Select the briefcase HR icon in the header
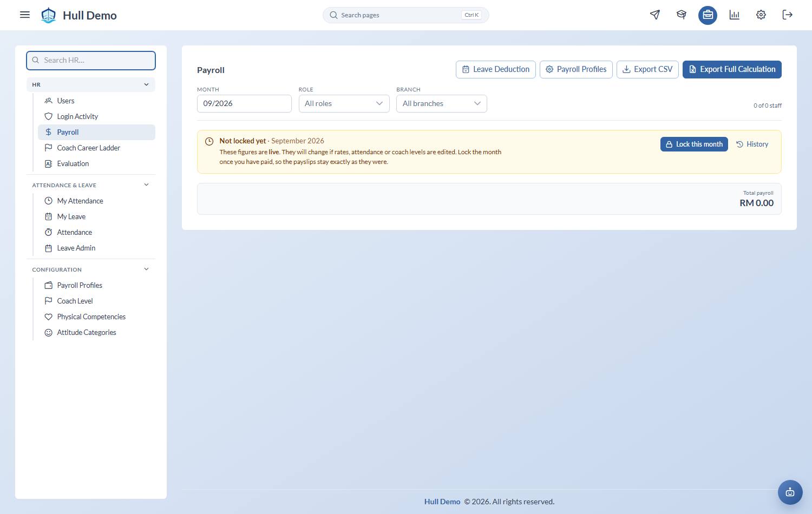The width and height of the screenshot is (812, 514). [x=708, y=15]
